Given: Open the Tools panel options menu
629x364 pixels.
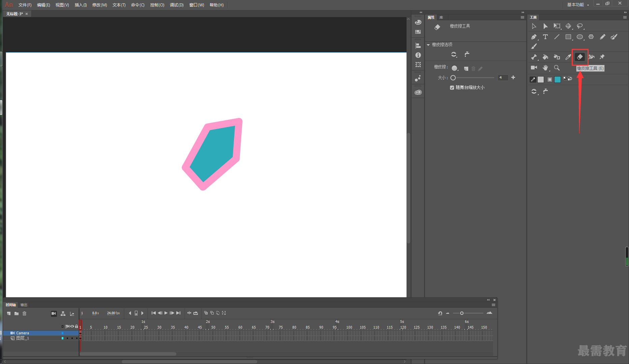Looking at the screenshot, I should 625,17.
